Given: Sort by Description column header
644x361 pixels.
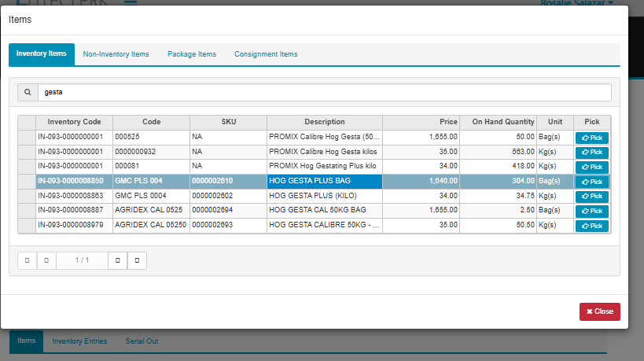Looking at the screenshot, I should [325, 122].
